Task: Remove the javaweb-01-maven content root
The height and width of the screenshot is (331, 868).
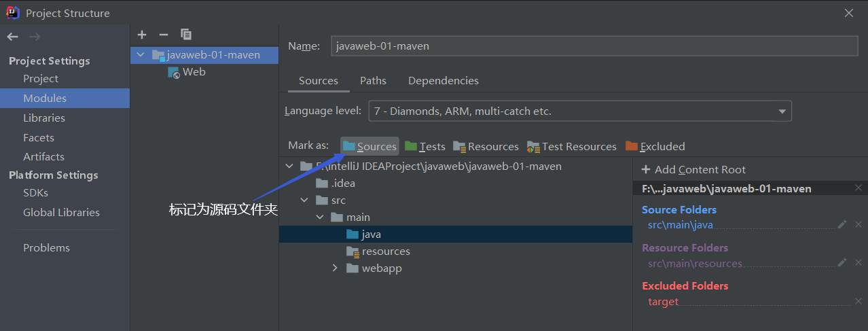Action: 858,188
